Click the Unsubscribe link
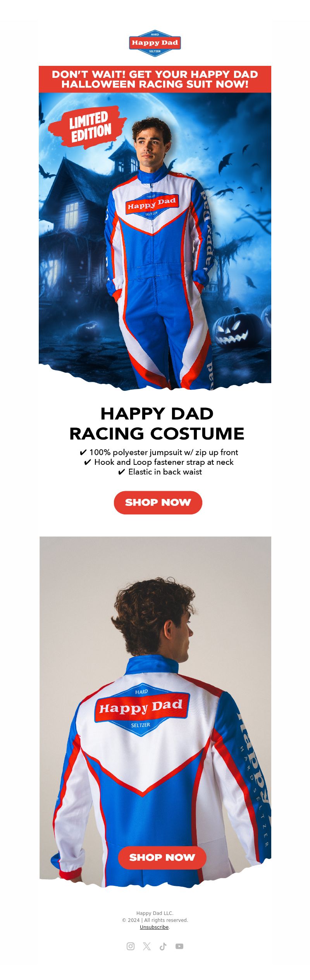The image size is (310, 980). (154, 927)
